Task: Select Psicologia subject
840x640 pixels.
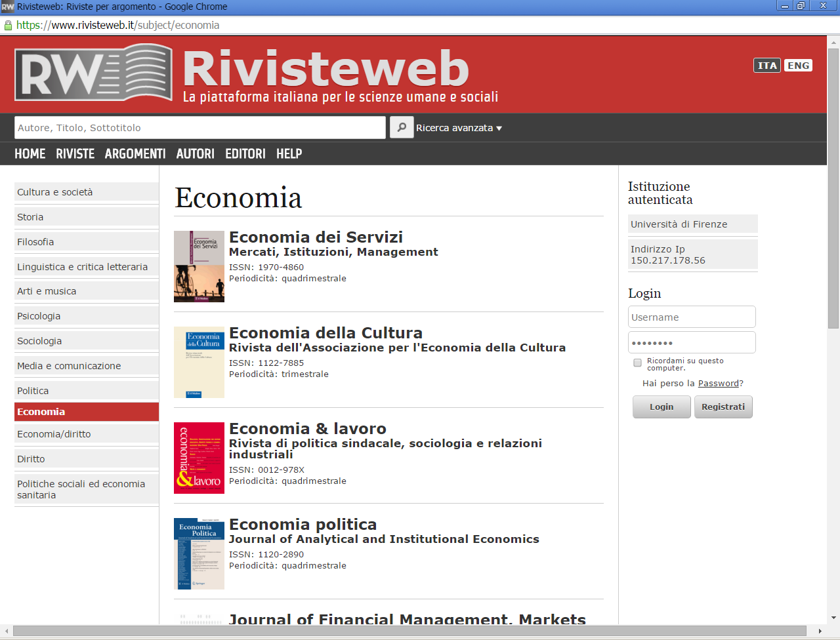Action: (x=87, y=316)
